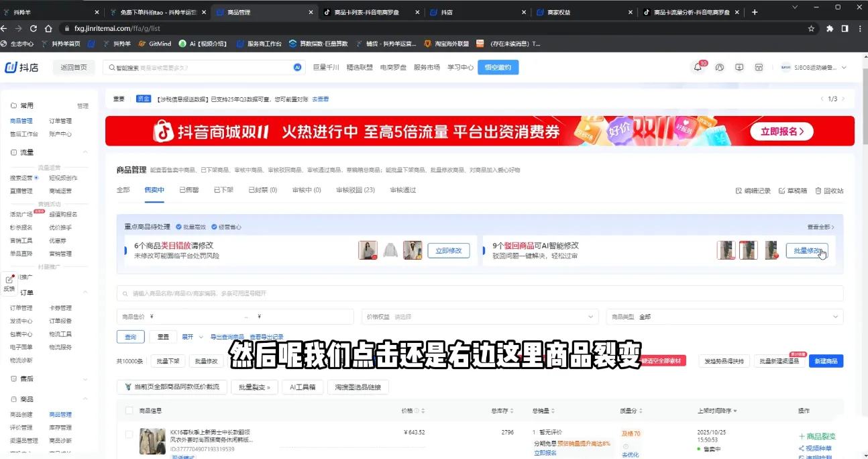Toggle the 经营首心 option next to 批量荐品
The height and width of the screenshot is (459, 868).
tap(226, 226)
